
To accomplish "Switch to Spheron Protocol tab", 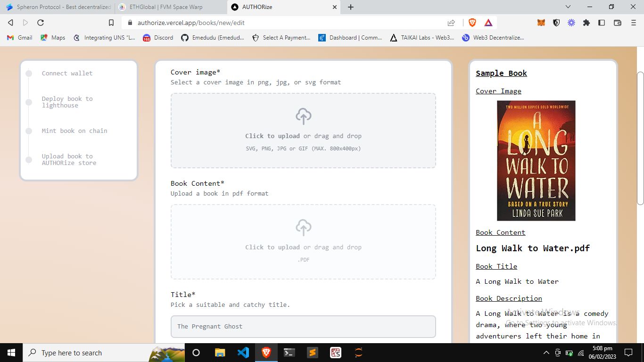I will pos(58,7).
